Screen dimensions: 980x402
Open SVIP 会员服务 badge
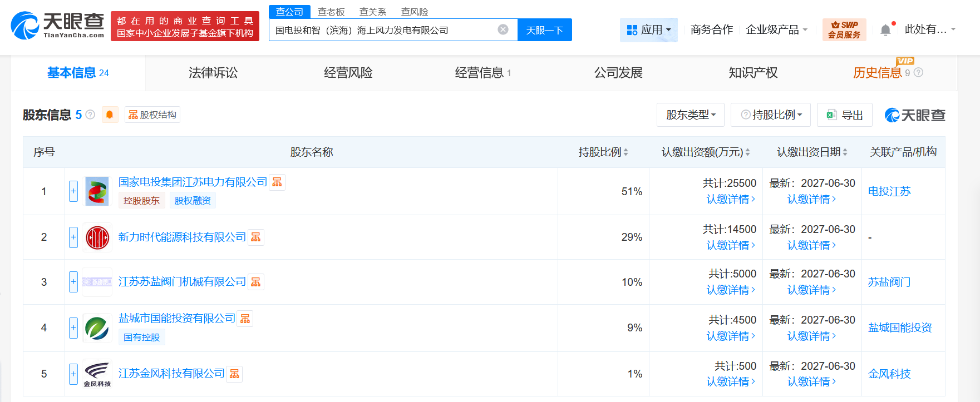844,29
